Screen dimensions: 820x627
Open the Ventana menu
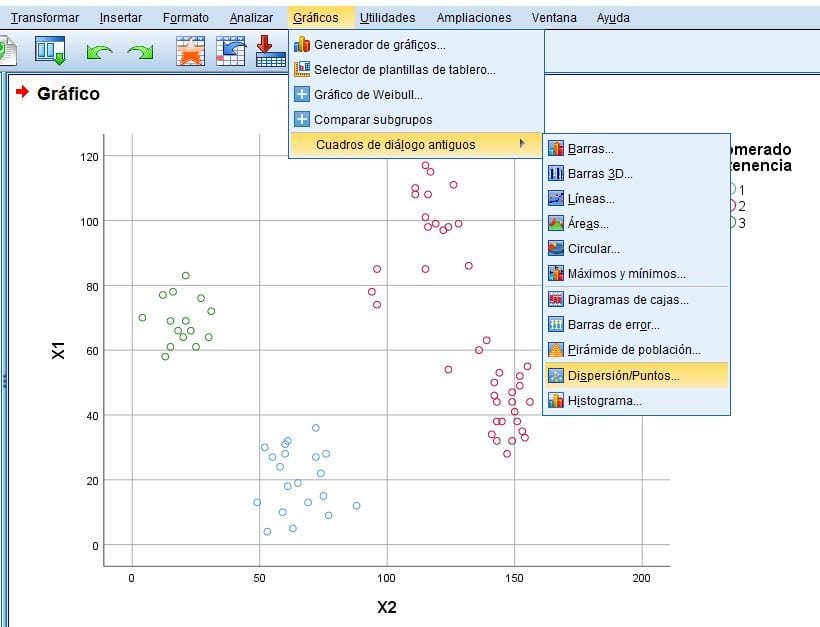tap(554, 18)
